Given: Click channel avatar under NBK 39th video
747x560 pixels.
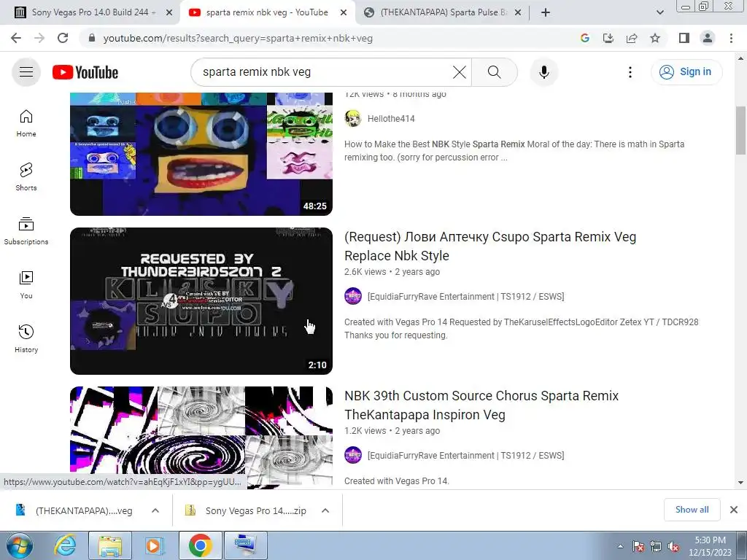Looking at the screenshot, I should [353, 455].
